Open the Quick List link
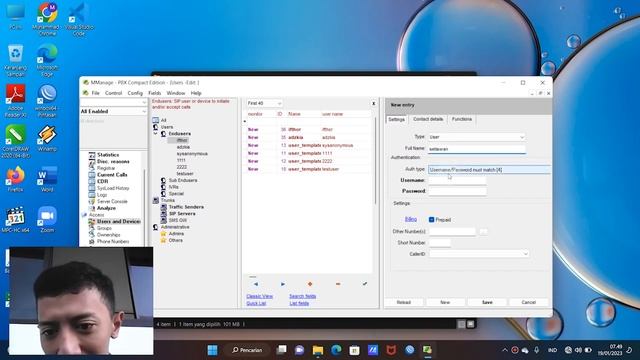This screenshot has height=360, width=640. coord(256,303)
